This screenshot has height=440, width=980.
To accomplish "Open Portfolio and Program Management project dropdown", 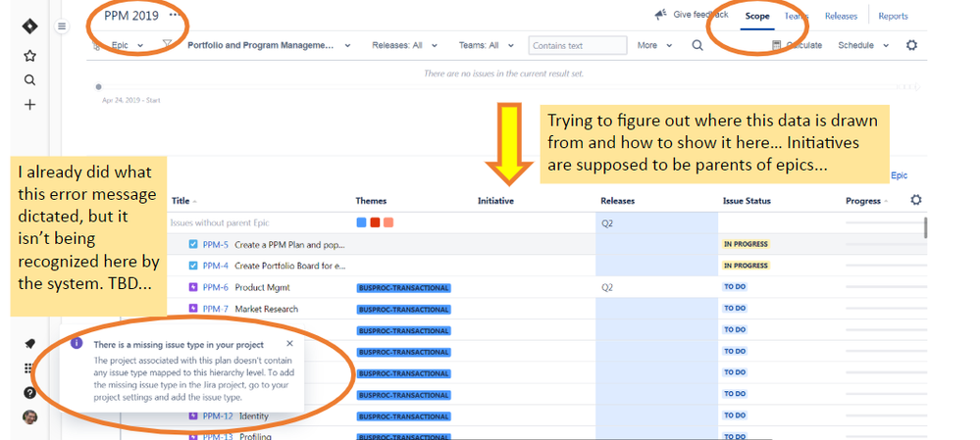I will click(x=269, y=45).
